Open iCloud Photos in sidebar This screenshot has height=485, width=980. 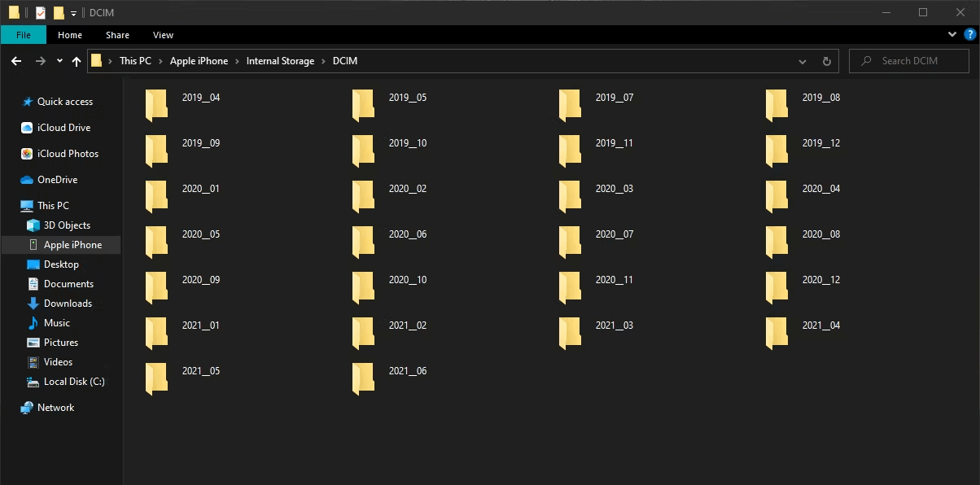[x=67, y=154]
